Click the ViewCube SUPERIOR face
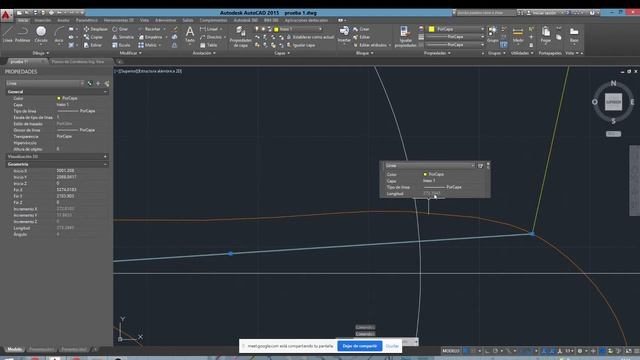640x360 pixels. (x=613, y=102)
